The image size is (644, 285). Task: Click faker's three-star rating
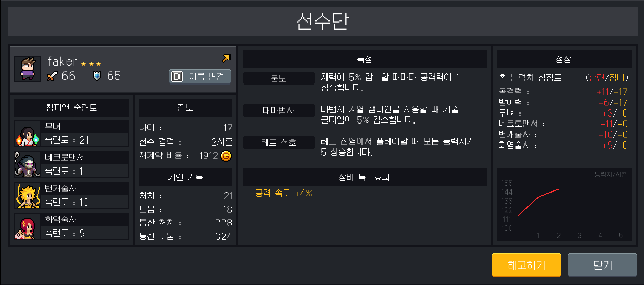[x=91, y=64]
